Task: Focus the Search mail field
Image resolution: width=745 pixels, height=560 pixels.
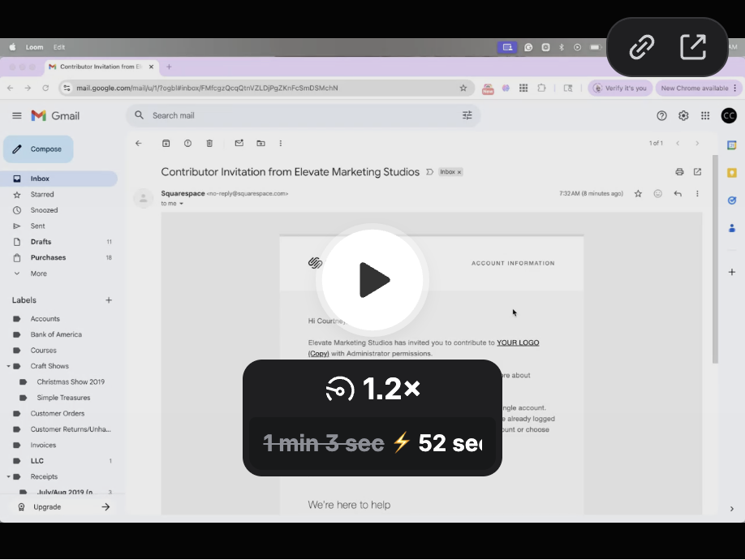Action: pyautogui.click(x=304, y=115)
